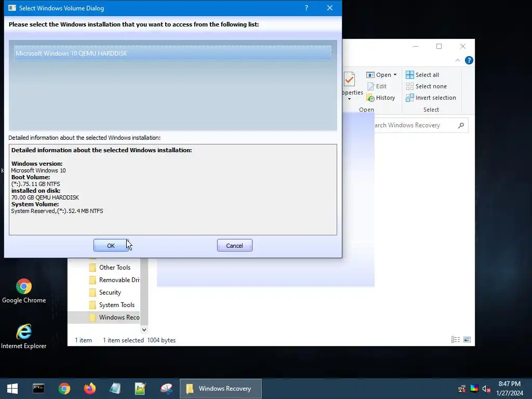Click the colorful display tray icon
Viewport: 532px width, 399px height.
(x=474, y=389)
